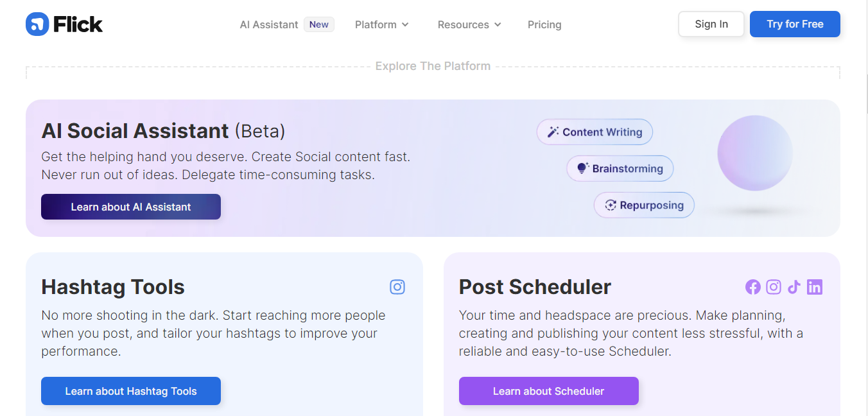Click the LinkedIn icon in Post Scheduler card
Screen dimensions: 868x416
pos(815,287)
